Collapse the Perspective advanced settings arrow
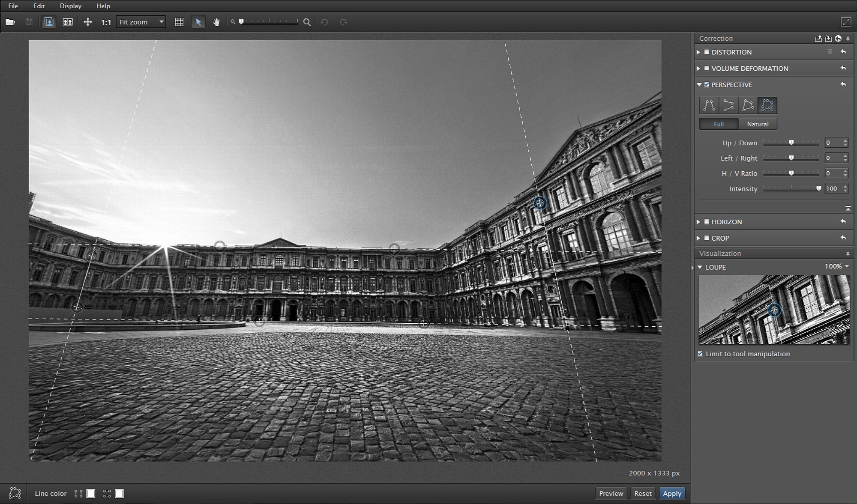This screenshot has height=504, width=857. tap(848, 208)
